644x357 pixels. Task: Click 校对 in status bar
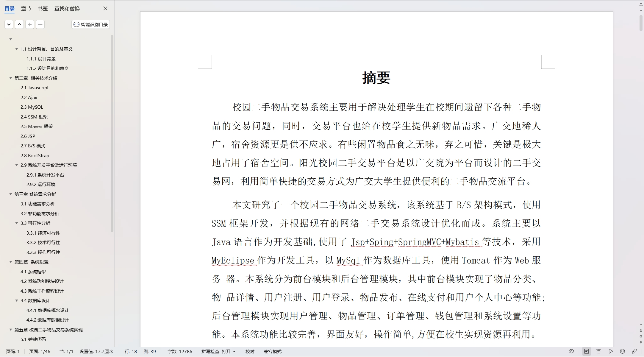(x=250, y=351)
